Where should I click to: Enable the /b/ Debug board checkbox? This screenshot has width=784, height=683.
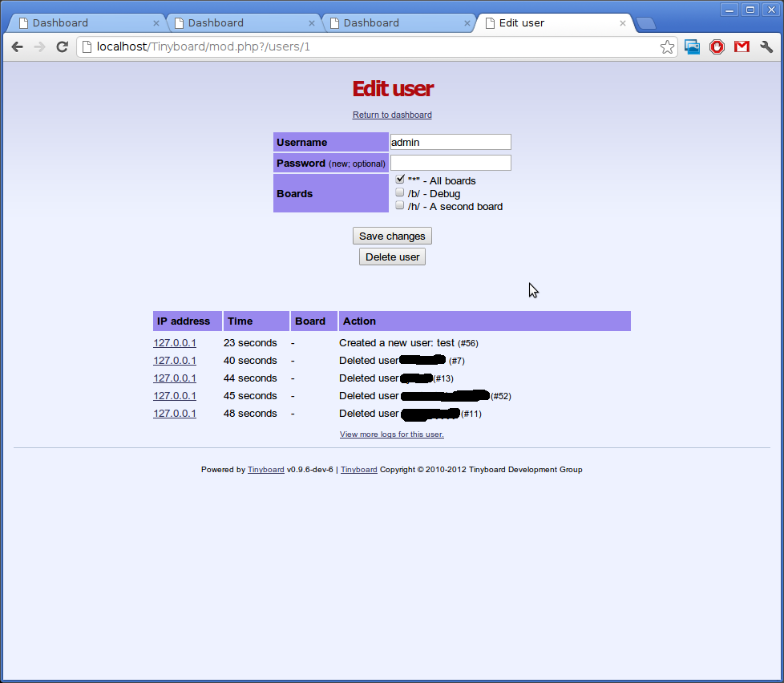tap(400, 192)
